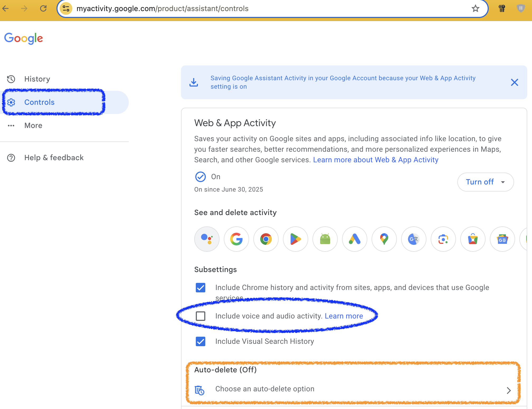This screenshot has width=532, height=409.
Task: Click the 'Web & App Activity' heading
Action: 235,123
